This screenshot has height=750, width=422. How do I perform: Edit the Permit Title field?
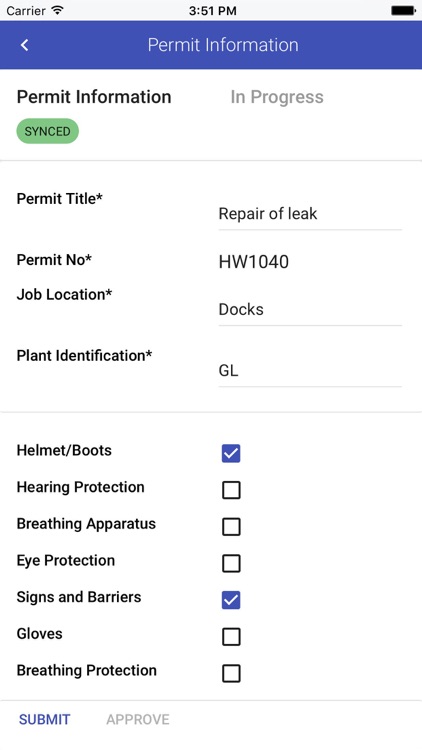310,214
